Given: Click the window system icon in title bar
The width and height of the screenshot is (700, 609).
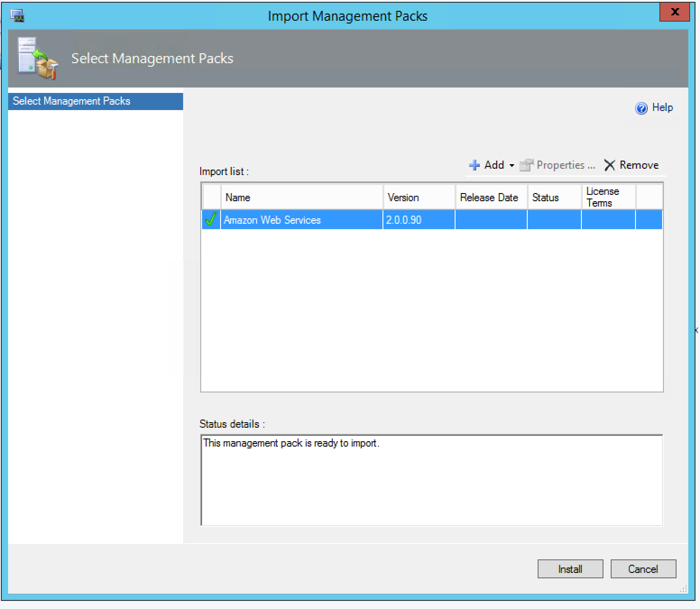Looking at the screenshot, I should point(17,16).
